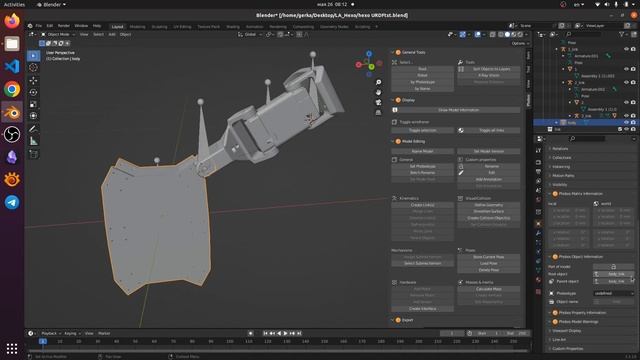This screenshot has height=360, width=640.
Task: Open Modifiers wrench tab in Properties editor
Action: (538, 233)
